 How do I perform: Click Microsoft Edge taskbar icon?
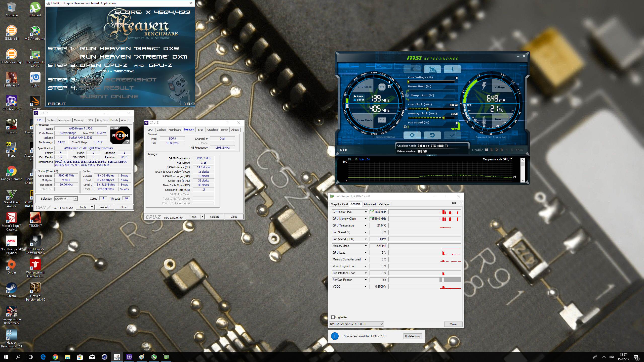pos(43,357)
